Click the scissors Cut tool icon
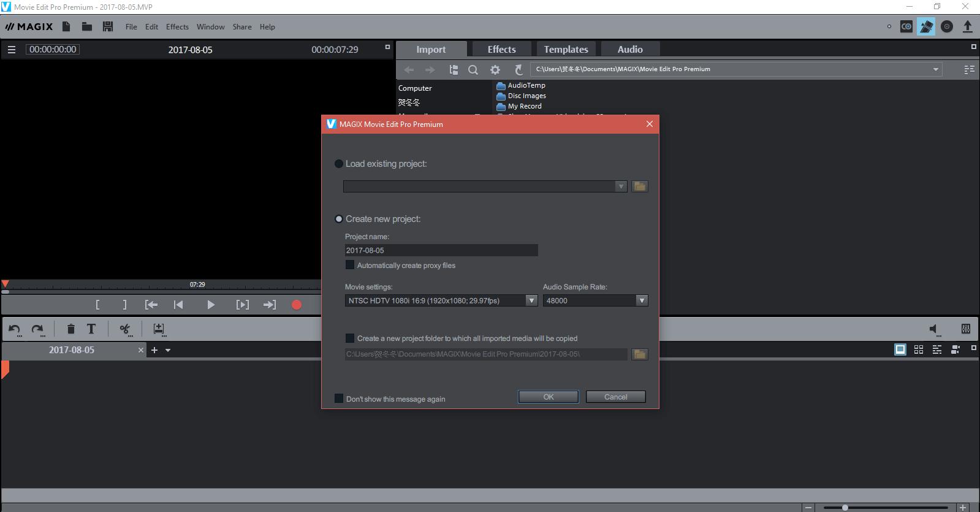Image resolution: width=980 pixels, height=512 pixels. pyautogui.click(x=125, y=329)
